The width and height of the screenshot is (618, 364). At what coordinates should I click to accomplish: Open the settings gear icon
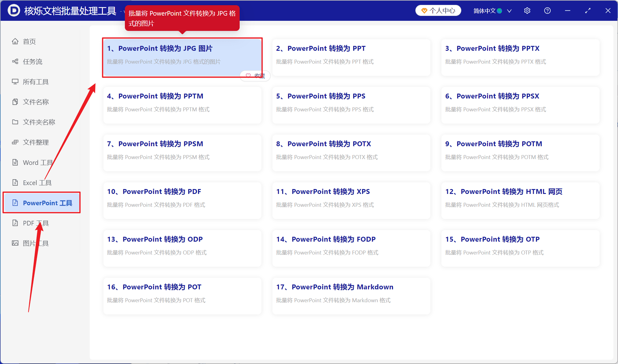(527, 11)
